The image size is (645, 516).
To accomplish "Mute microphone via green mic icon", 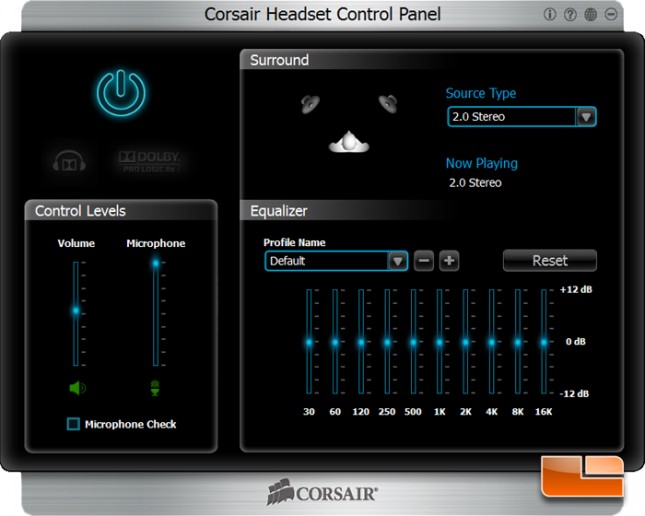I will [155, 388].
